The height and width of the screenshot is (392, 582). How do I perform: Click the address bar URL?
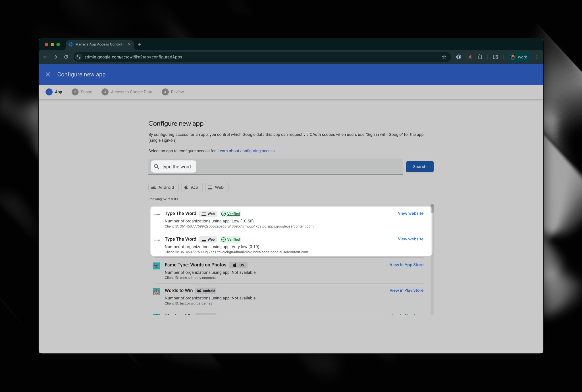coord(133,57)
